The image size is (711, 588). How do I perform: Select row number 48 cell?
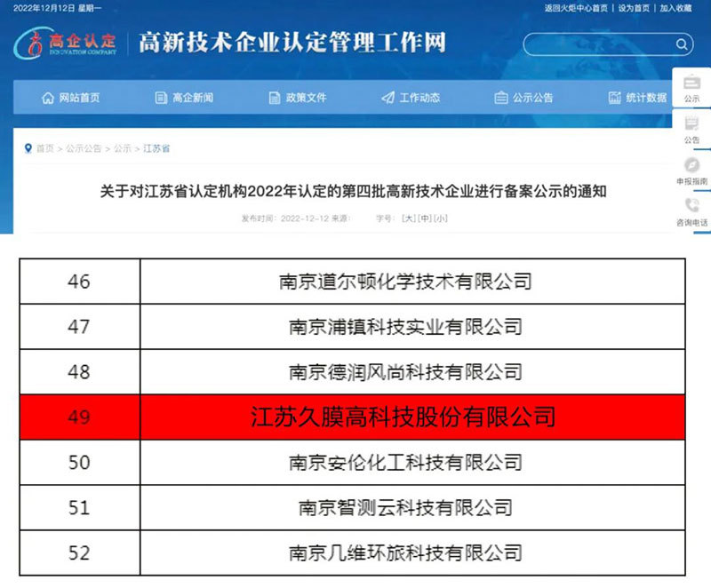pyautogui.click(x=79, y=372)
